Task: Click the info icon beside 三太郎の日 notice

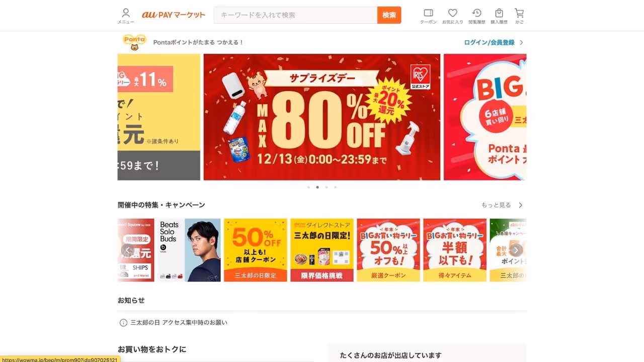Action: coord(123,323)
